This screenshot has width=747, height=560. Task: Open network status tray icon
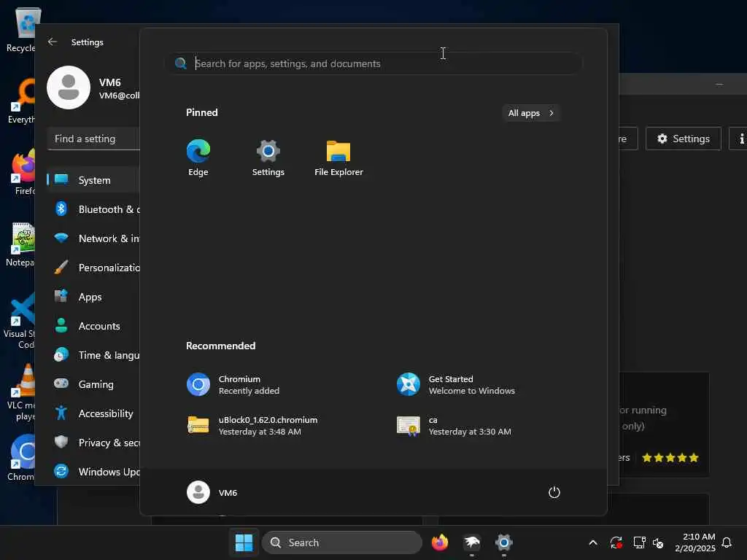tap(639, 542)
